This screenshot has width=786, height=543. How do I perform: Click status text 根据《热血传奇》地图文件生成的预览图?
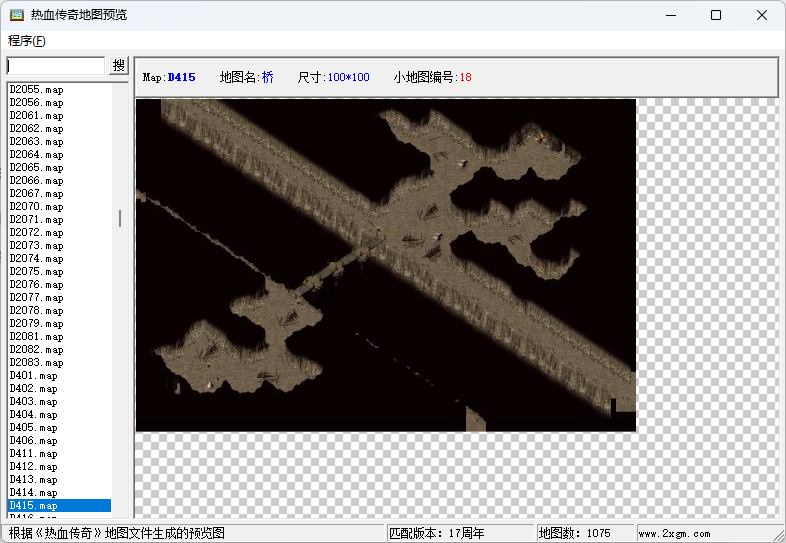click(x=116, y=533)
